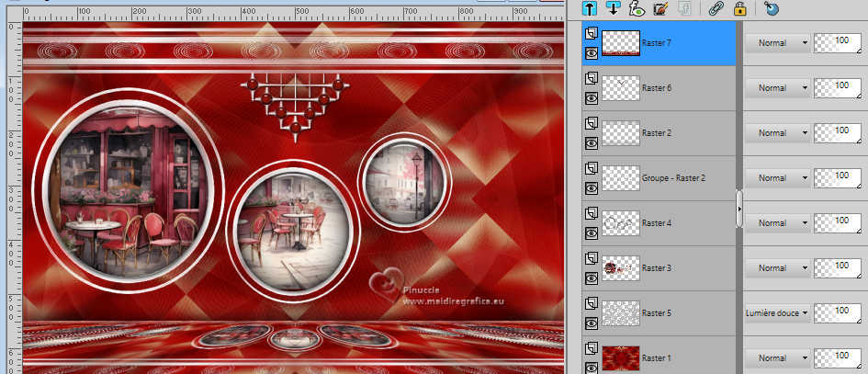This screenshot has height=374, width=868.
Task: Open blend mode dropdown for Raster 2
Action: 777,133
